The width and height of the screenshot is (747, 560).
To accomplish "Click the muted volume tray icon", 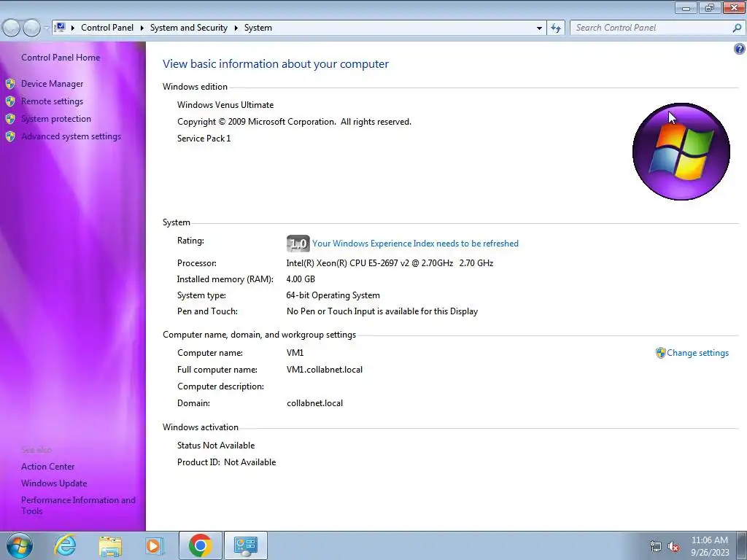I will [x=673, y=546].
